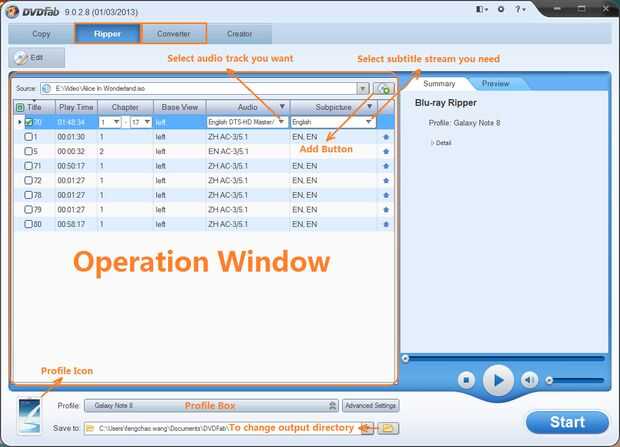Adjust the preview volume slider
The width and height of the screenshot is (620, 447).
[575, 380]
